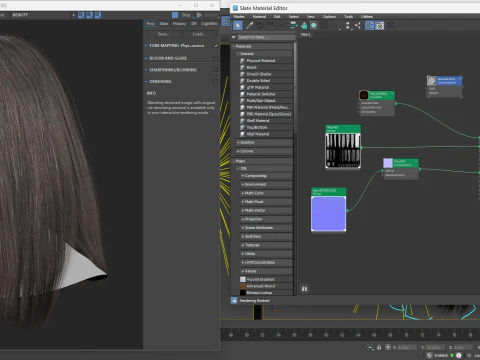Viewport: 480px width, 360px height.
Task: Toggle the Material/Map Browser panel icon
Action: (x=369, y=25)
